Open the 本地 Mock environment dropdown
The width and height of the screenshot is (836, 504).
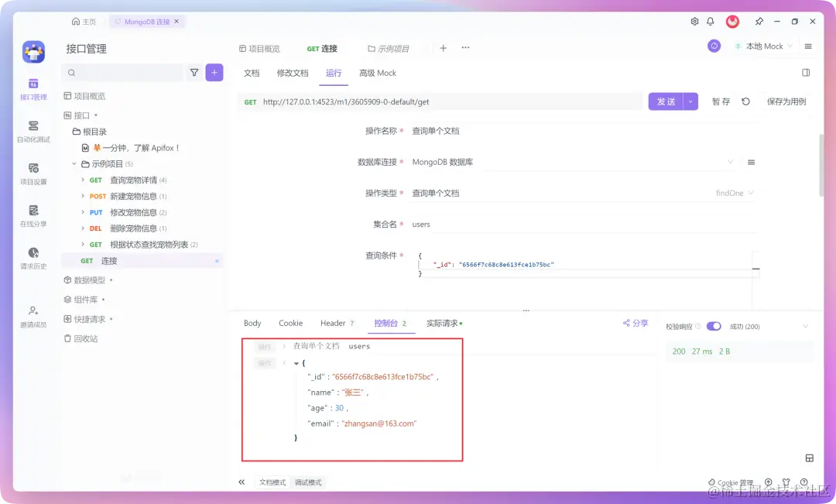tap(765, 46)
